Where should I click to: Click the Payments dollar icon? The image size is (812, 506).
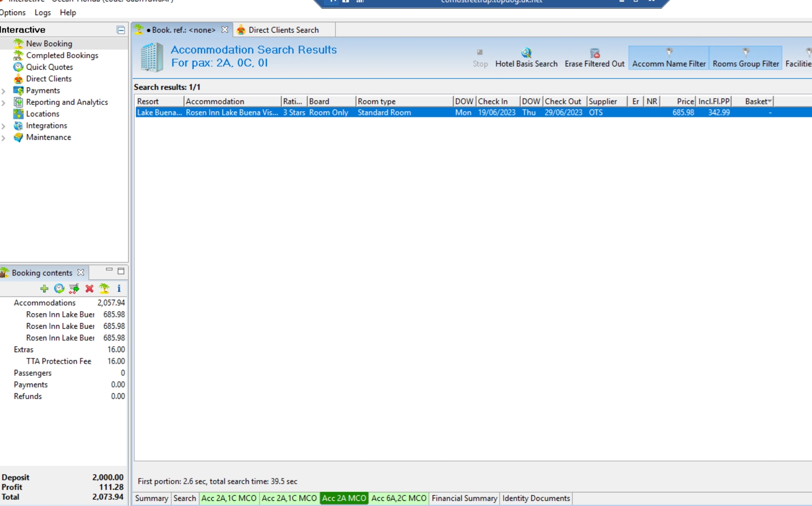point(18,90)
